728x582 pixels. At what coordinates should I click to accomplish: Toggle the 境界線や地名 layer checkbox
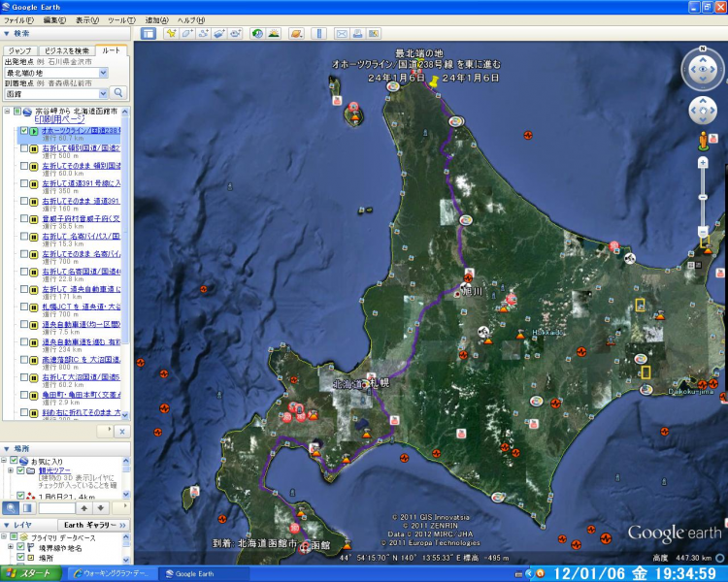20,547
